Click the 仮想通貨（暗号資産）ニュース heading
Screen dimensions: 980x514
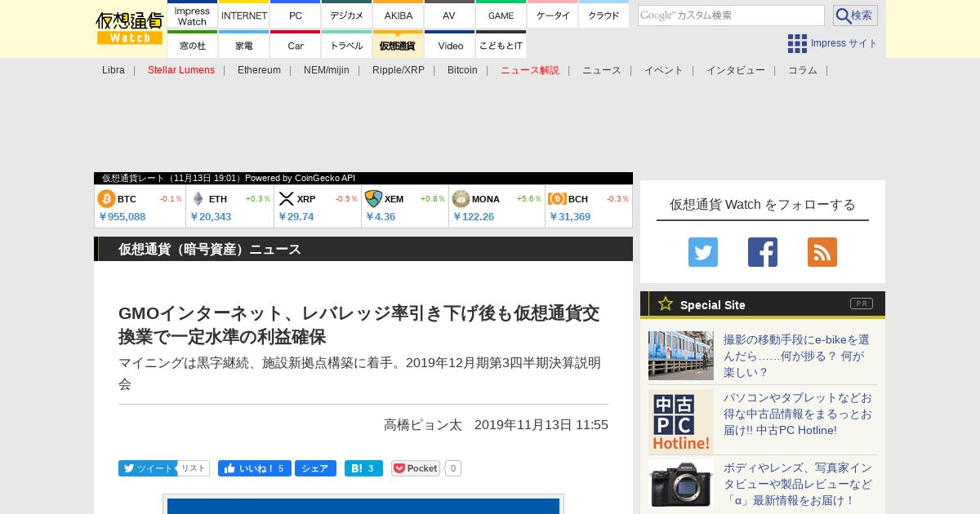pos(210,249)
